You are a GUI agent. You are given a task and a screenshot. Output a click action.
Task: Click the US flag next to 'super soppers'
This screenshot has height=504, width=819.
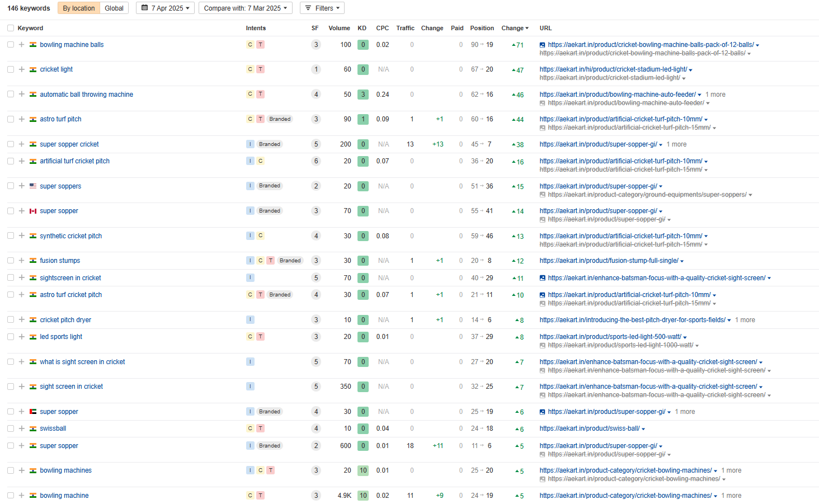click(33, 186)
